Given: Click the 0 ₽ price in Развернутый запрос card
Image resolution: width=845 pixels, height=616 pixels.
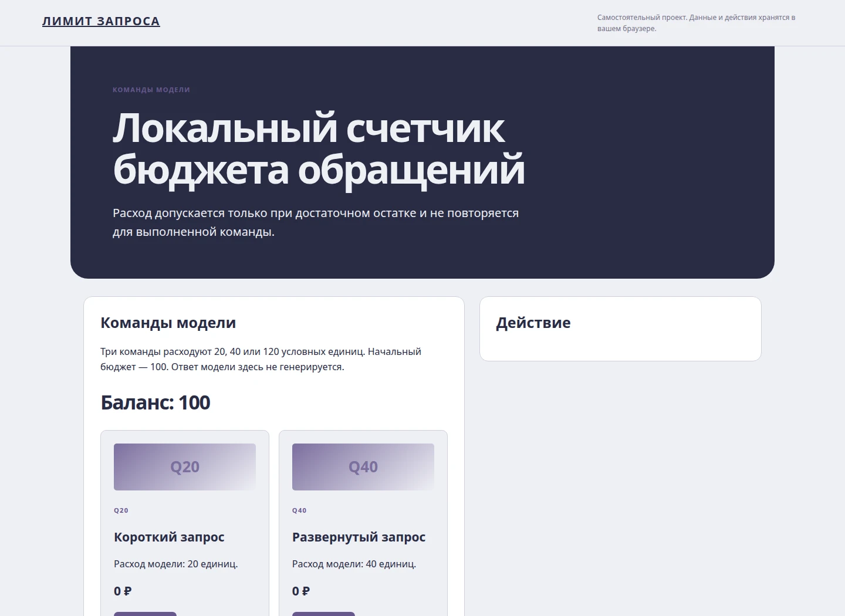Looking at the screenshot, I should (x=301, y=591).
